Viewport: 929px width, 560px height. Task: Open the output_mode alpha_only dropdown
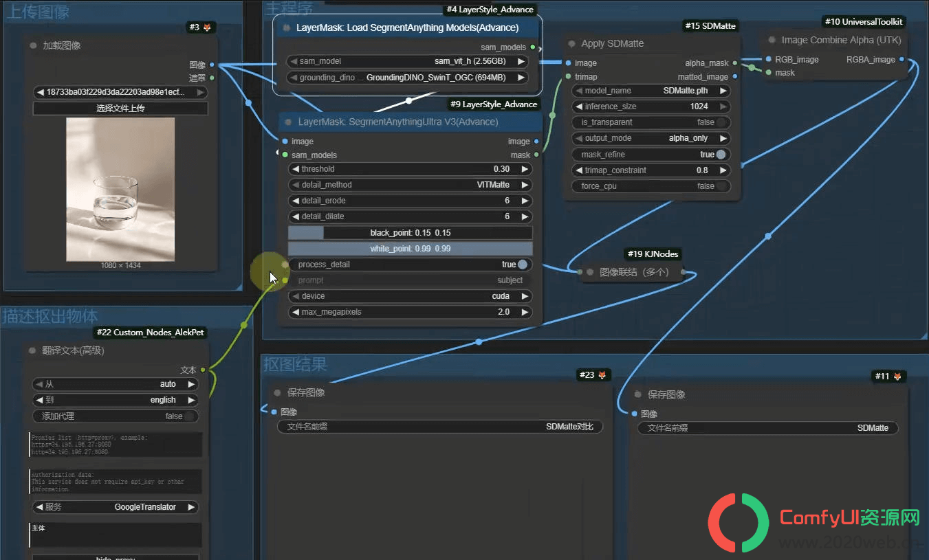point(652,138)
